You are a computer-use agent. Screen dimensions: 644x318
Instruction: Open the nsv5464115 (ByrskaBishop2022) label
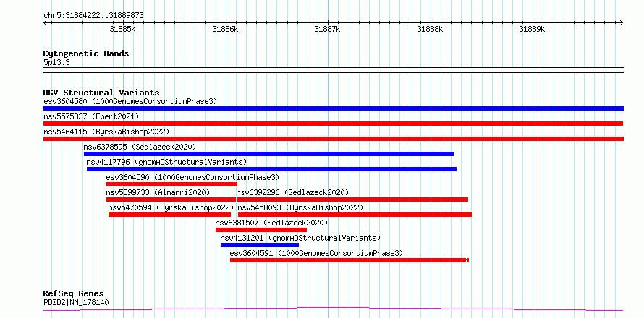point(106,132)
